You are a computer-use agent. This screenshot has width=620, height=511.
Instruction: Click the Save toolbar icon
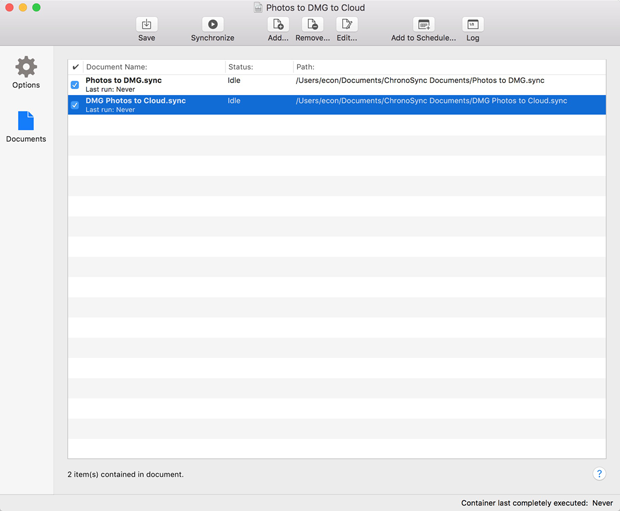(146, 25)
